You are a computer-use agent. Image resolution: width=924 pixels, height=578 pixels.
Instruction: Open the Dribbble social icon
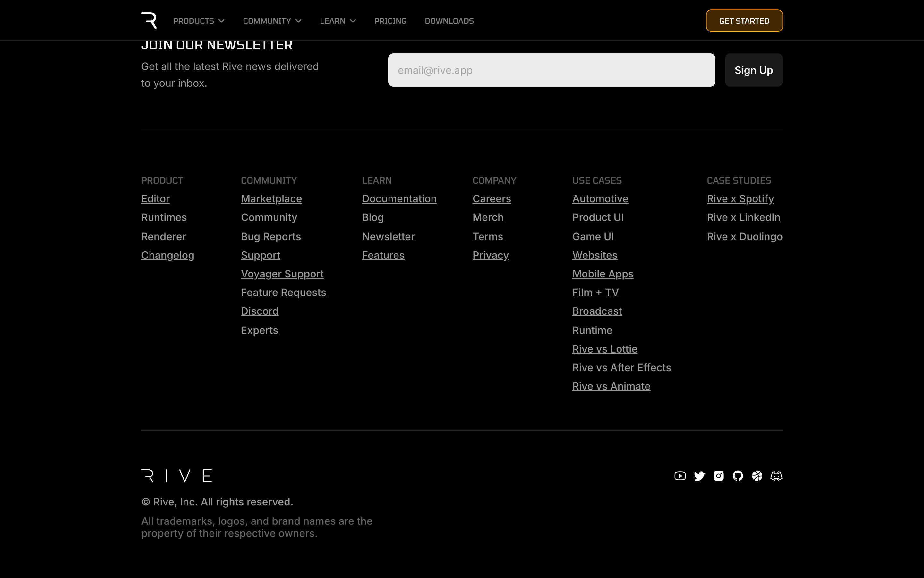[x=757, y=476]
